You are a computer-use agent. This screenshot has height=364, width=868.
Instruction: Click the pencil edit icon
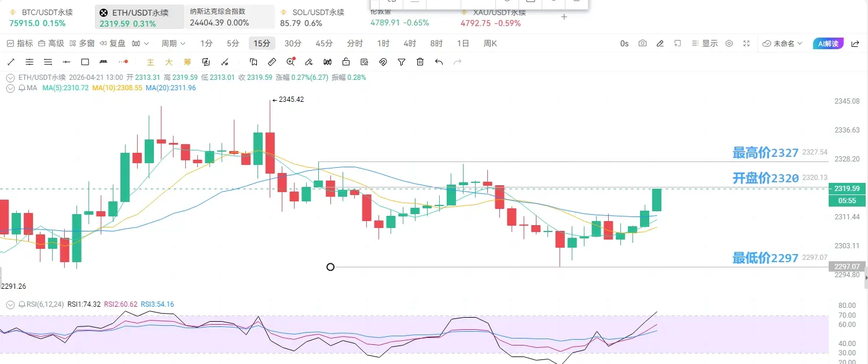660,43
